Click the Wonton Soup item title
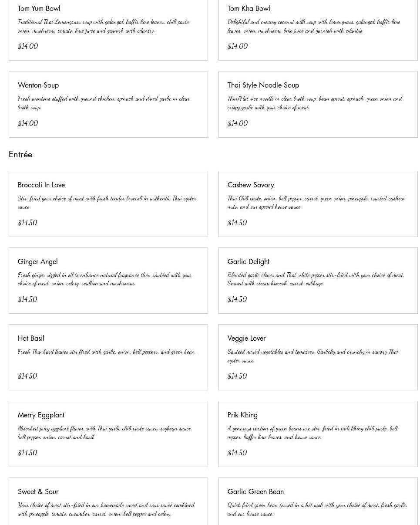 (38, 85)
